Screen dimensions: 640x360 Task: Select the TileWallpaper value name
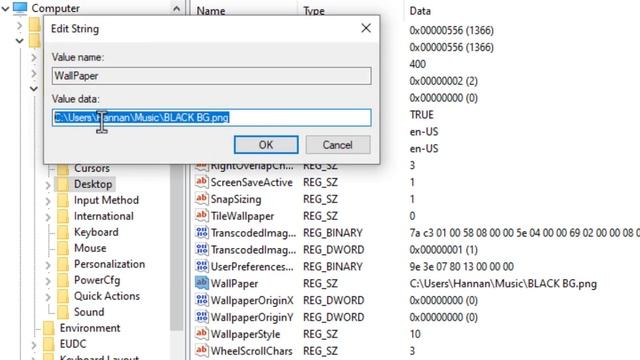tap(242, 216)
